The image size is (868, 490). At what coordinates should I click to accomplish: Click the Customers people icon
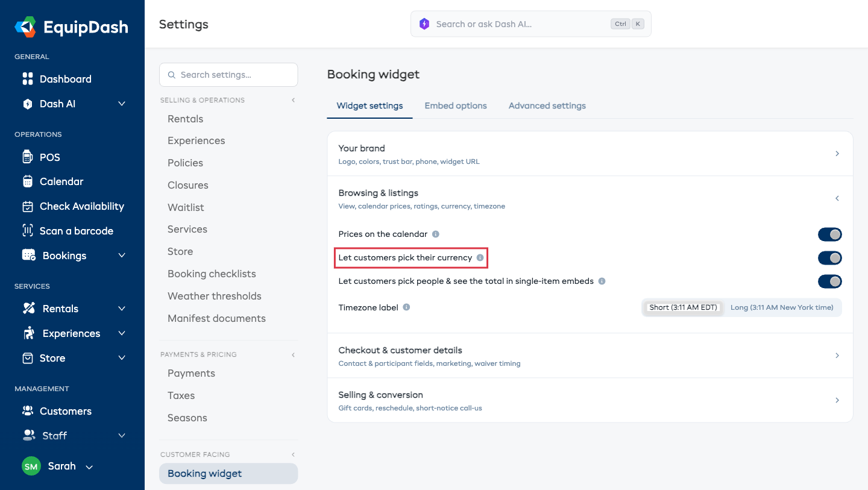(28, 411)
